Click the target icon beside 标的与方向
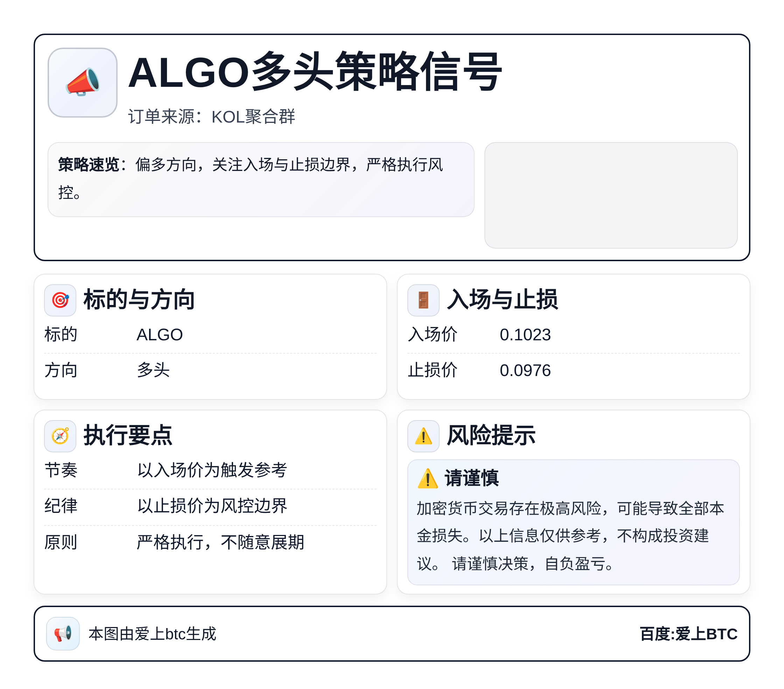 point(60,300)
